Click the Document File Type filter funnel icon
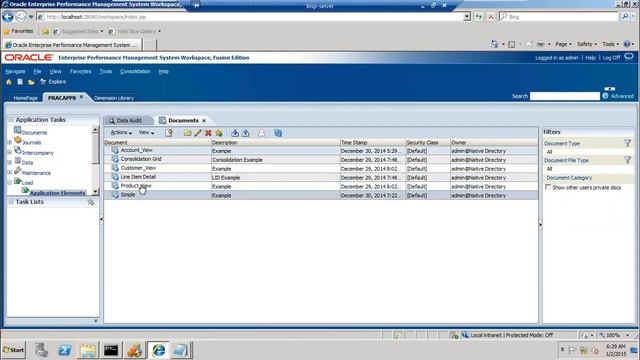 (x=627, y=160)
